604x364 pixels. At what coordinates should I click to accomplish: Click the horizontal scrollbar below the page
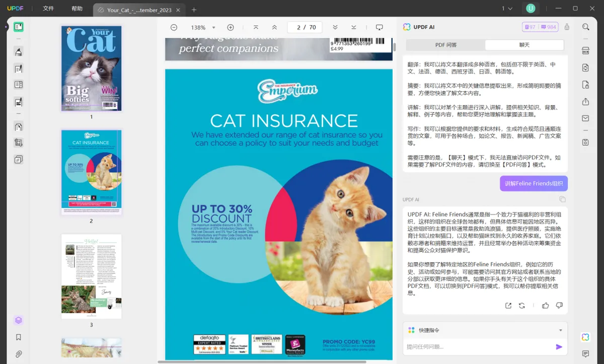262,361
